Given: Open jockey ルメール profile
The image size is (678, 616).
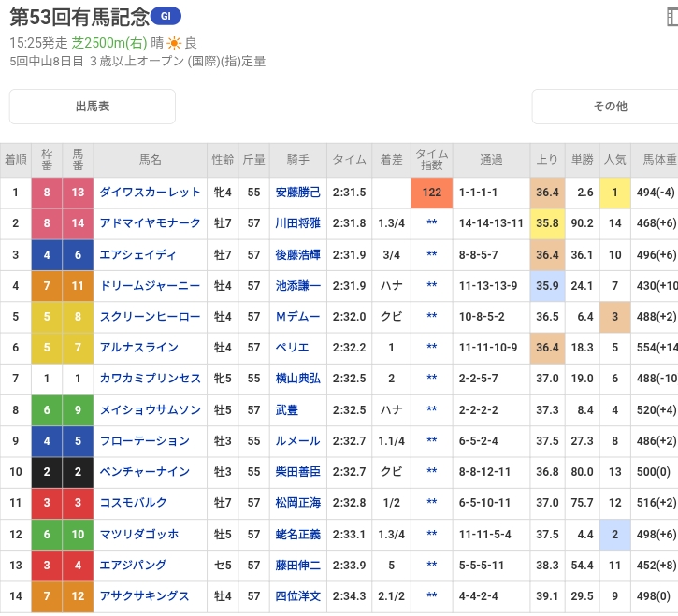Looking at the screenshot, I should coord(297,441).
